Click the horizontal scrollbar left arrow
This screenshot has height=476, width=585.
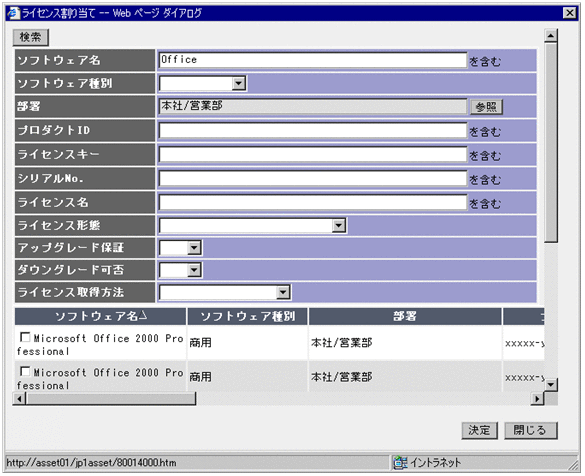tap(19, 399)
